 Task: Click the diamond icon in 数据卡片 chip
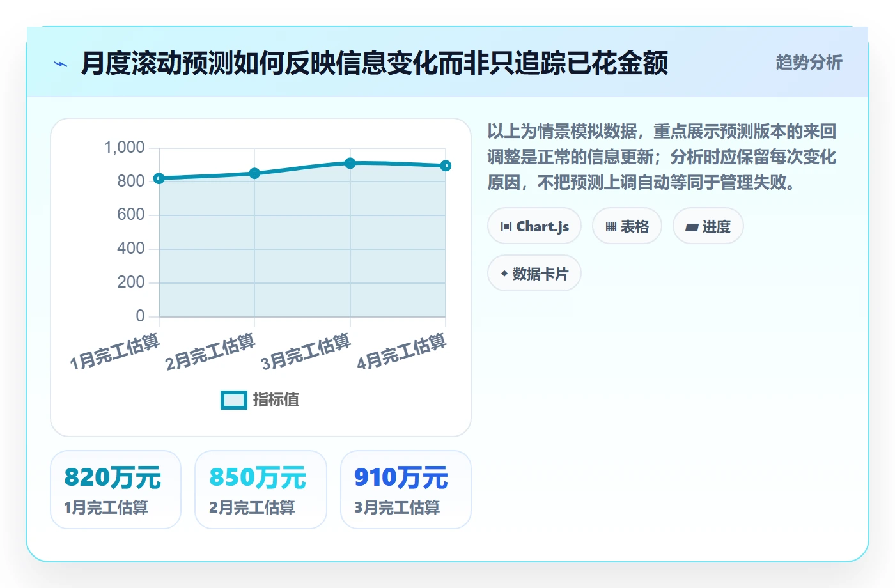(x=504, y=274)
